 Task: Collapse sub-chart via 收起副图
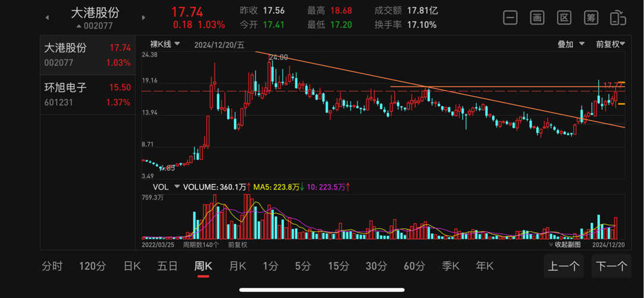pyautogui.click(x=565, y=244)
